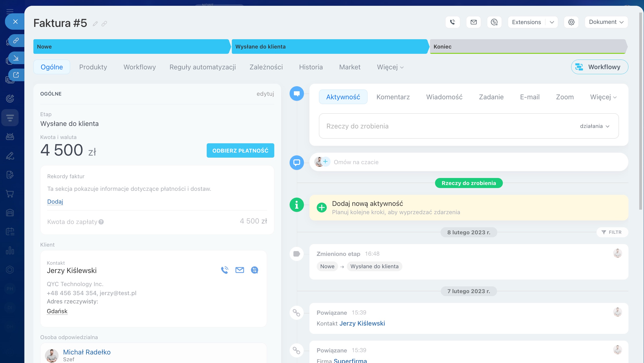Open shopping cart icon in left sidebar
This screenshot has width=644, height=363.
point(10,194)
